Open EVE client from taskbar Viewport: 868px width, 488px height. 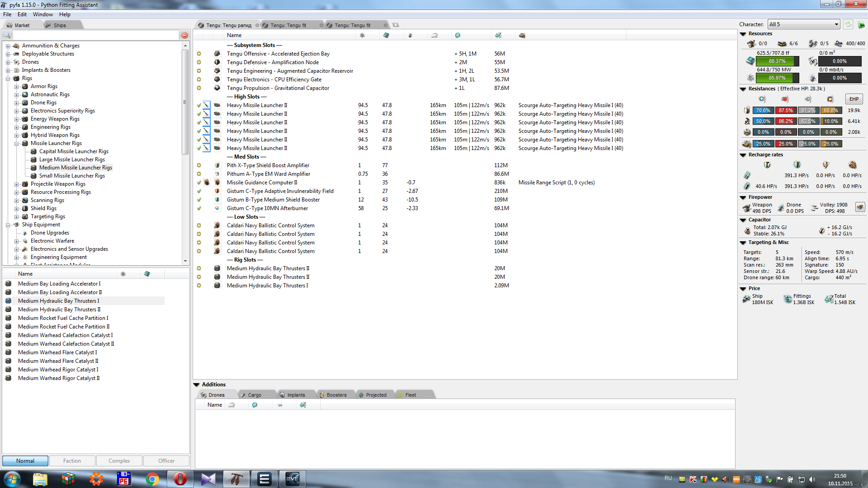tap(292, 479)
